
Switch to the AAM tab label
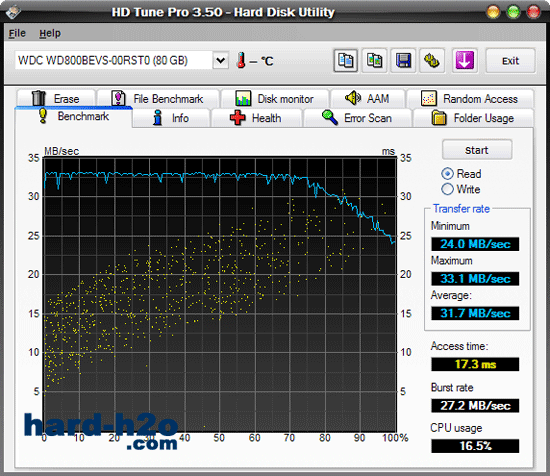(378, 99)
